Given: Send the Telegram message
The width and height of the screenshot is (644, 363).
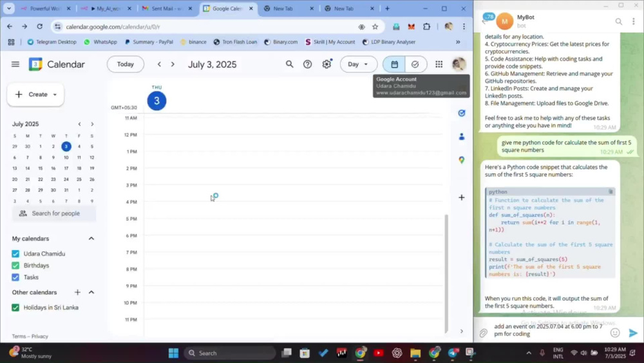Looking at the screenshot, I should coord(633,333).
